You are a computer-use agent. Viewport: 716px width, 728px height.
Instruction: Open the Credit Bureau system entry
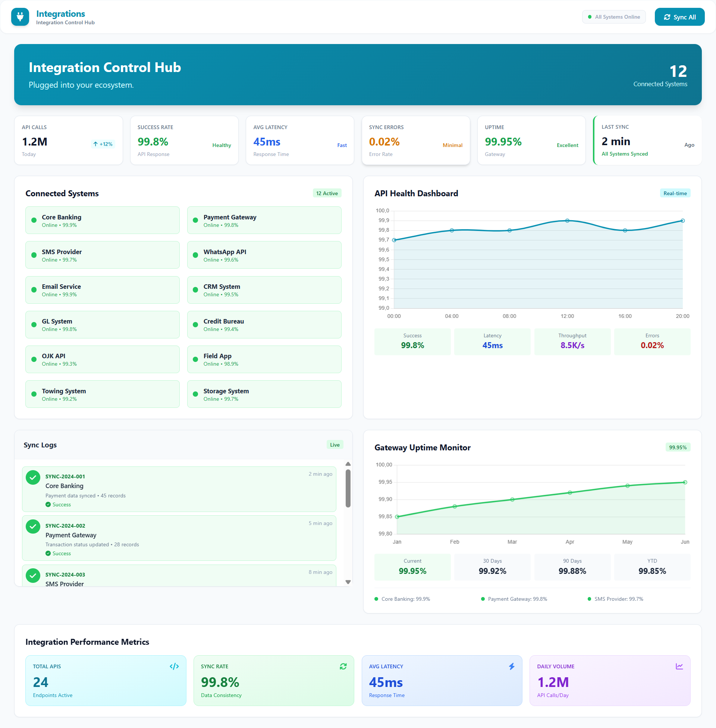coord(264,324)
